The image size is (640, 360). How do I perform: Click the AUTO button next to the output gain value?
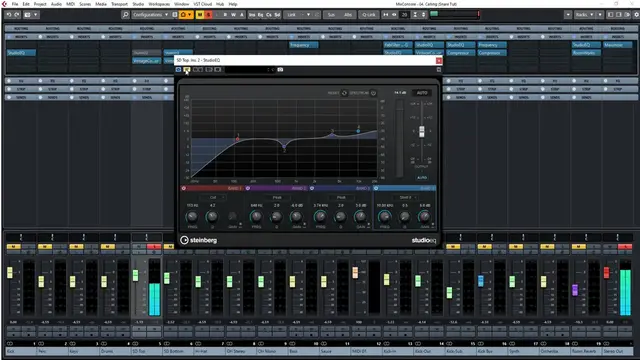click(x=422, y=93)
